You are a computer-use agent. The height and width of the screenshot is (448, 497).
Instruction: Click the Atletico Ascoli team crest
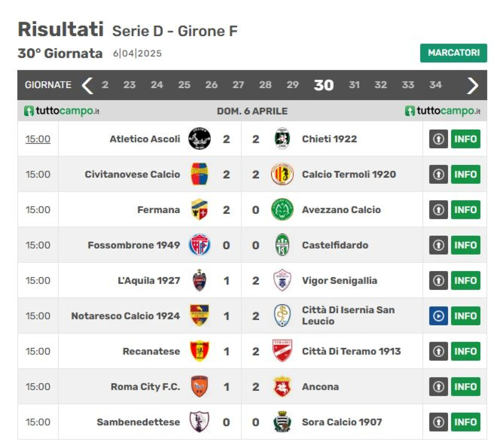click(x=199, y=139)
